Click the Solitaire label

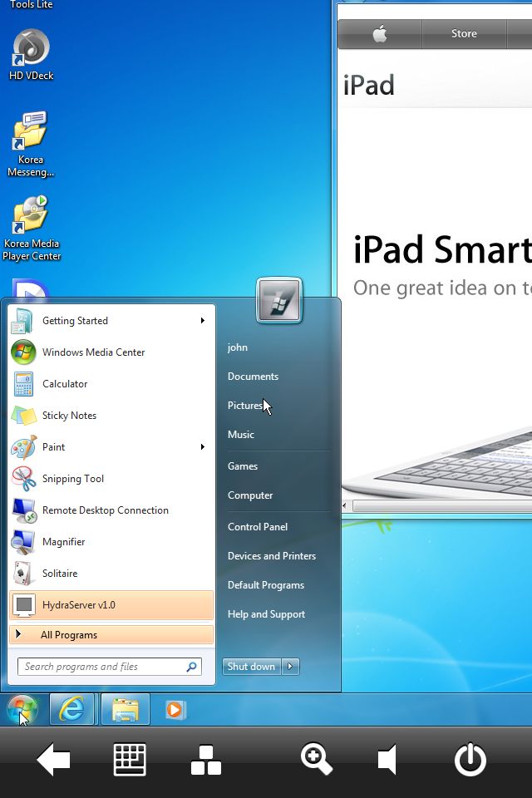tap(60, 573)
